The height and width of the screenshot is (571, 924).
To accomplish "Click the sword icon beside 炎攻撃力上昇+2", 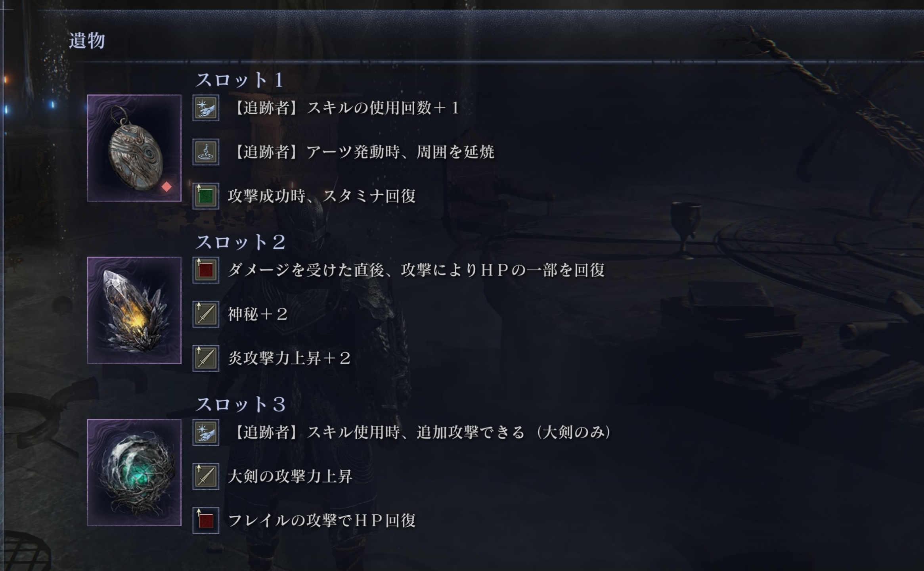I will tap(206, 358).
